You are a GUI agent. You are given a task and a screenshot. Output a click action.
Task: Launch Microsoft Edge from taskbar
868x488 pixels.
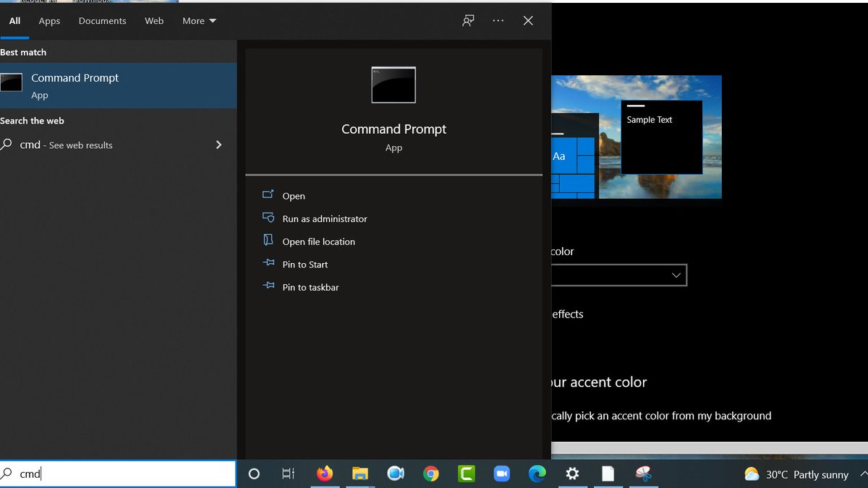[x=537, y=474]
